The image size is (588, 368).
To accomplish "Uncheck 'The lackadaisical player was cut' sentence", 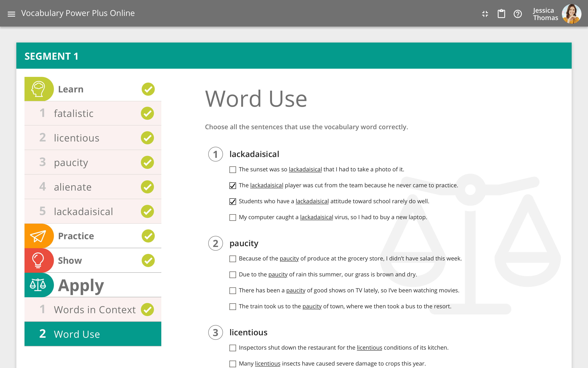I will click(233, 185).
